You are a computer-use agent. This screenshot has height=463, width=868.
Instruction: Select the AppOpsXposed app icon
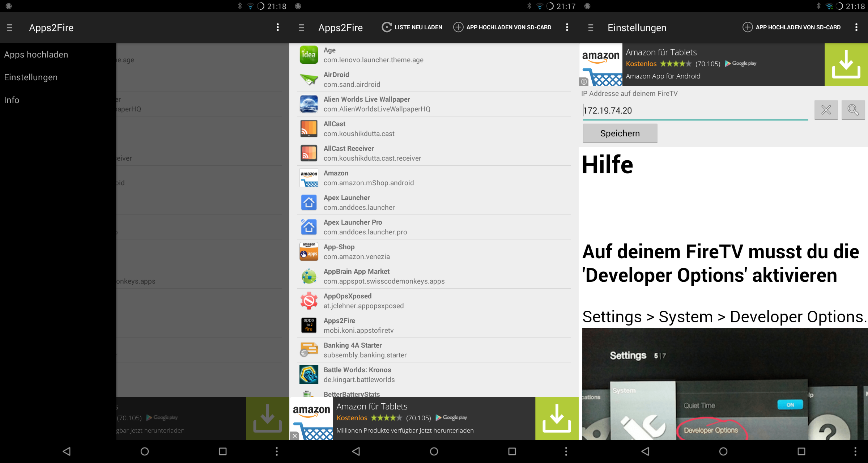[x=309, y=301]
